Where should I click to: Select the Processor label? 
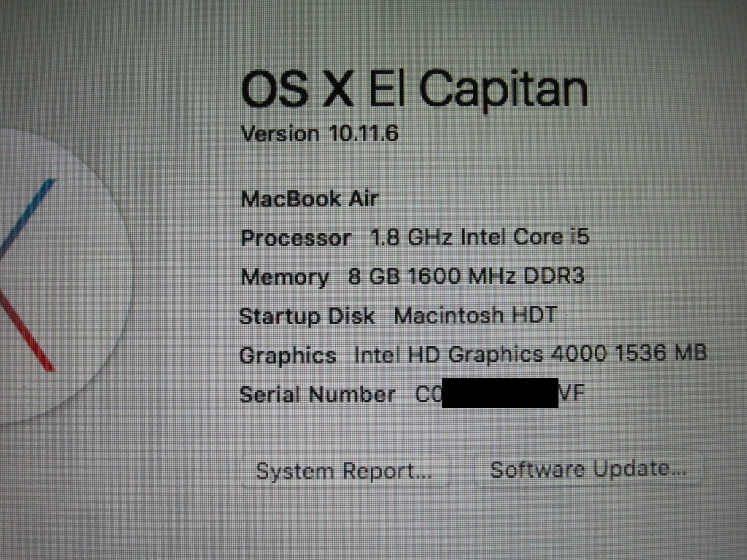[x=296, y=238]
